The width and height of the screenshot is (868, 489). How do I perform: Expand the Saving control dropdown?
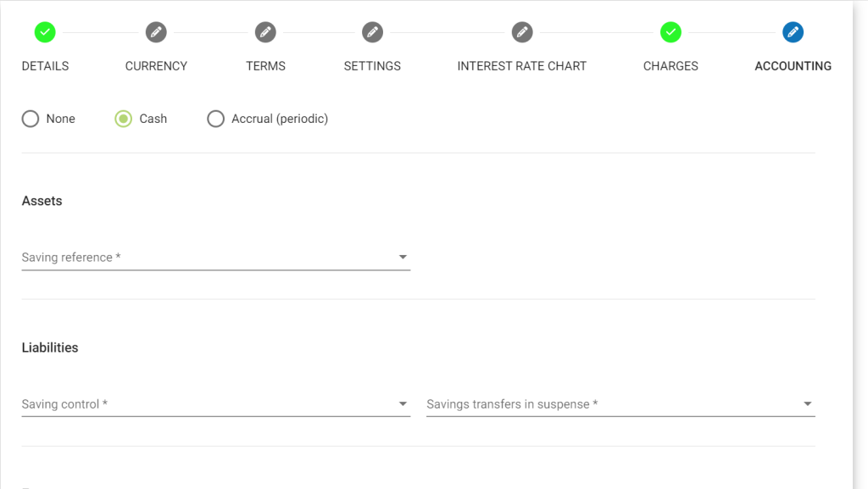pos(216,403)
